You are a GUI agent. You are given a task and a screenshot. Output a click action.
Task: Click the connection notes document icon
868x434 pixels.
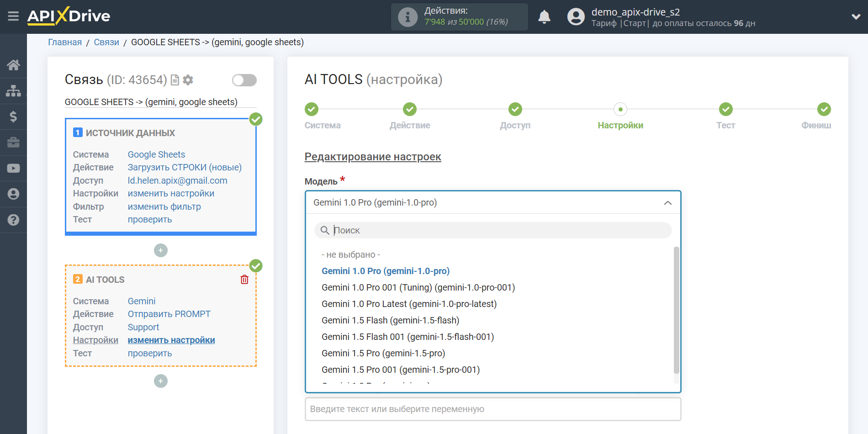coord(175,80)
